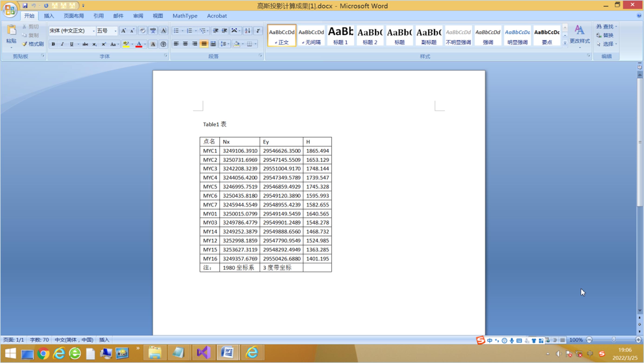Switch to the 页面布局 ribbon tab
Image resolution: width=644 pixels, height=363 pixels.
click(x=74, y=16)
